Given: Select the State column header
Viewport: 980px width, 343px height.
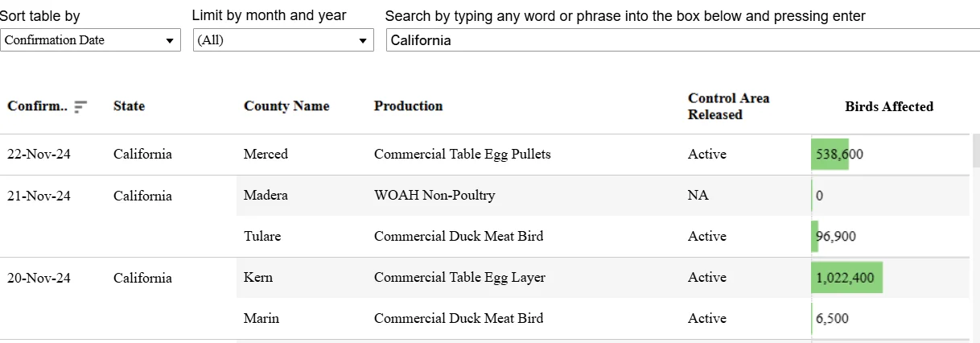Looking at the screenshot, I should (130, 106).
